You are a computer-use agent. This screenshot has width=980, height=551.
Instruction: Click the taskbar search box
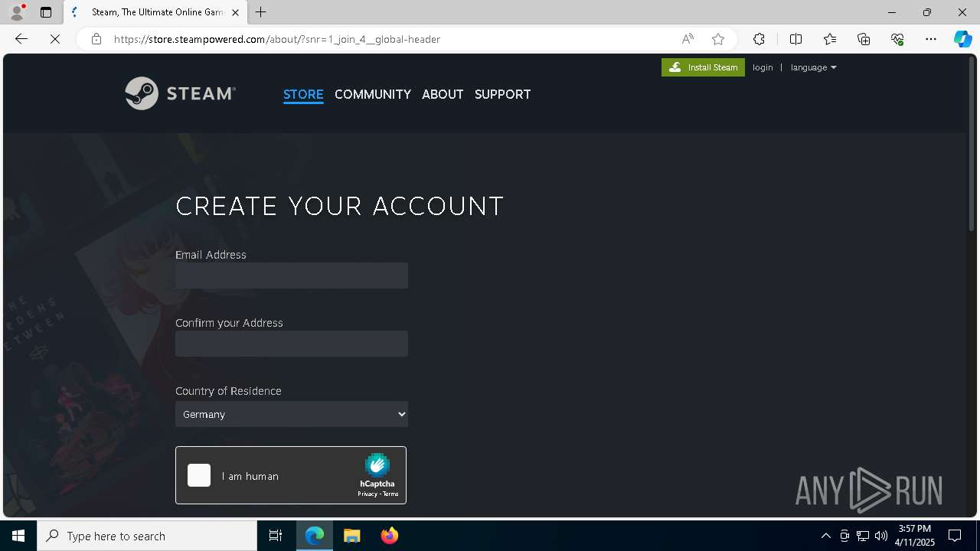click(x=147, y=536)
